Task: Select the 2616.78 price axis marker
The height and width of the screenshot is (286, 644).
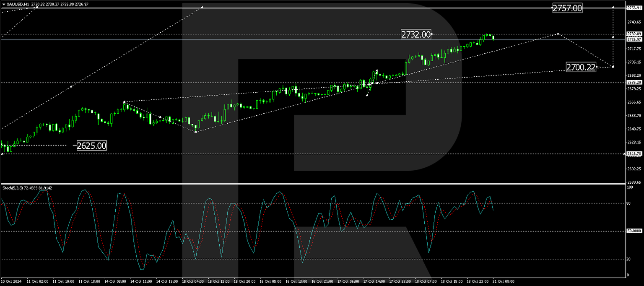Action: (634, 153)
